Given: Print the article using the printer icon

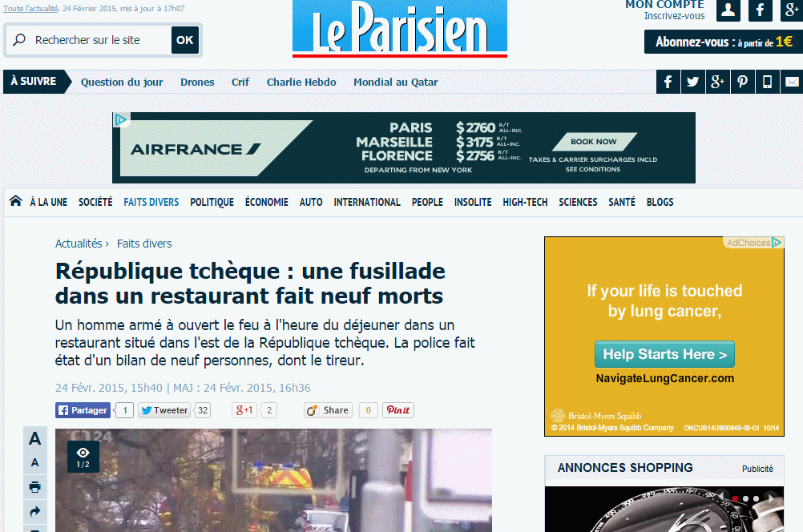Looking at the screenshot, I should point(34,487).
